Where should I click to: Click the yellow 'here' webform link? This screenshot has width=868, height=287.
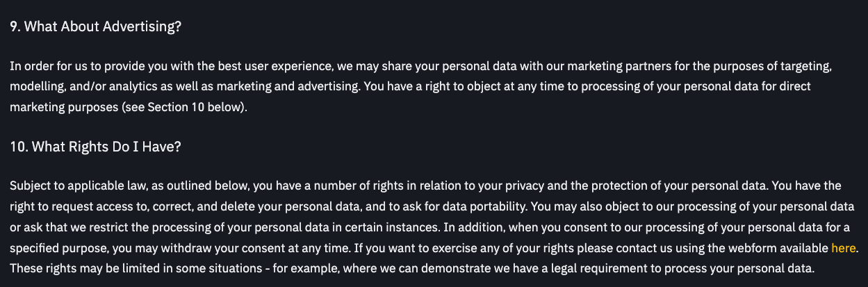click(844, 247)
